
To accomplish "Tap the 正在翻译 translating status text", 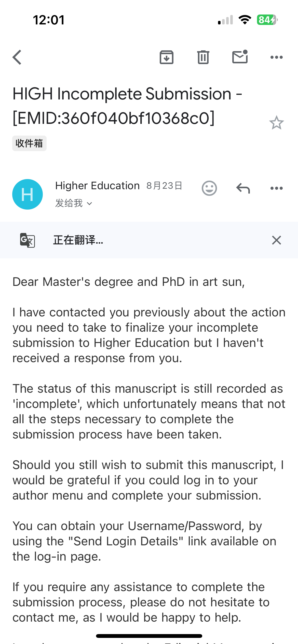I will coord(78,240).
